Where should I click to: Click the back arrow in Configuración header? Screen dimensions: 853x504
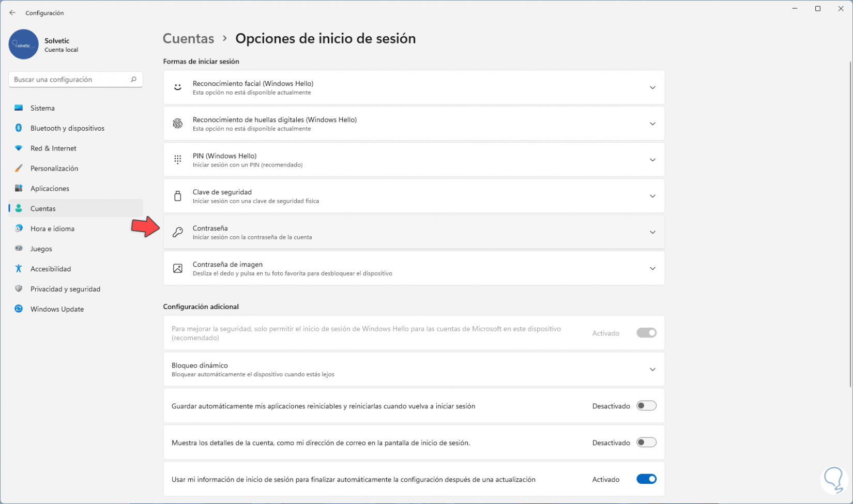[x=12, y=13]
